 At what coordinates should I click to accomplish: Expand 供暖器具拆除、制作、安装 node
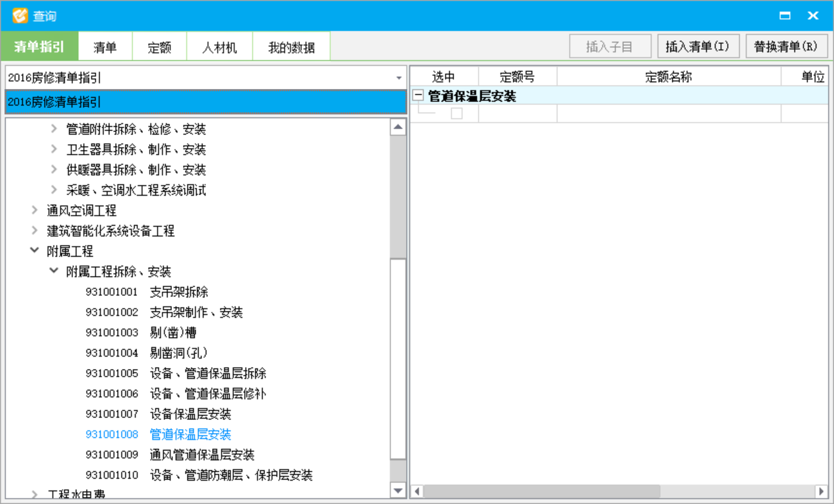pos(54,170)
